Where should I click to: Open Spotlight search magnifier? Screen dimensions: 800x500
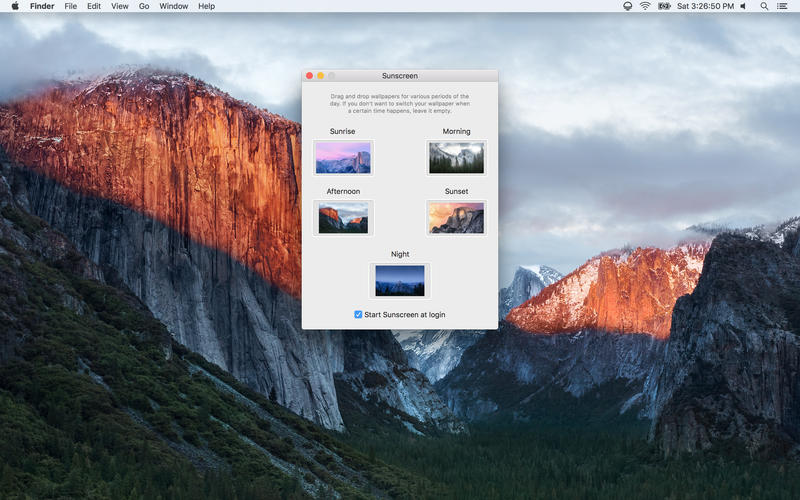click(x=764, y=6)
